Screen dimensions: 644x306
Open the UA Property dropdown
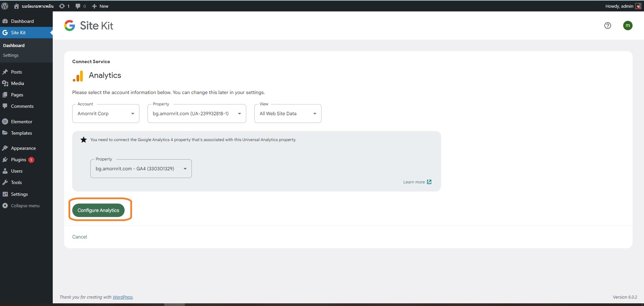click(x=197, y=114)
